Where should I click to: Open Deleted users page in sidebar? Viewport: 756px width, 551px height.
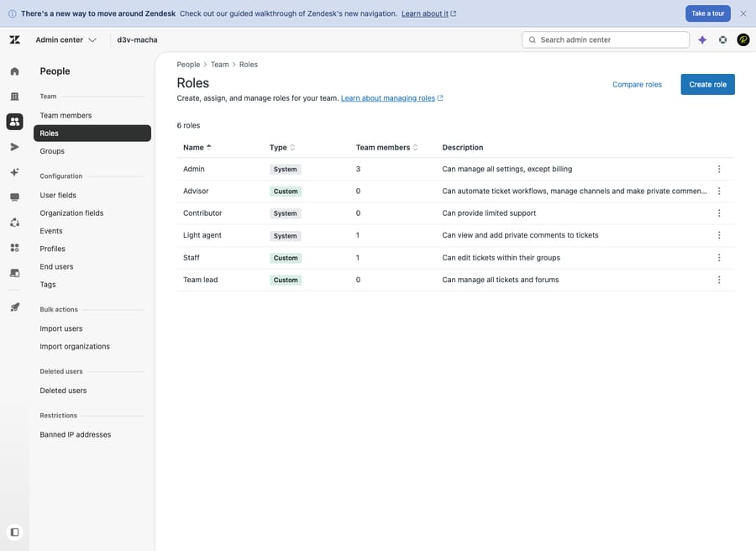pos(63,391)
